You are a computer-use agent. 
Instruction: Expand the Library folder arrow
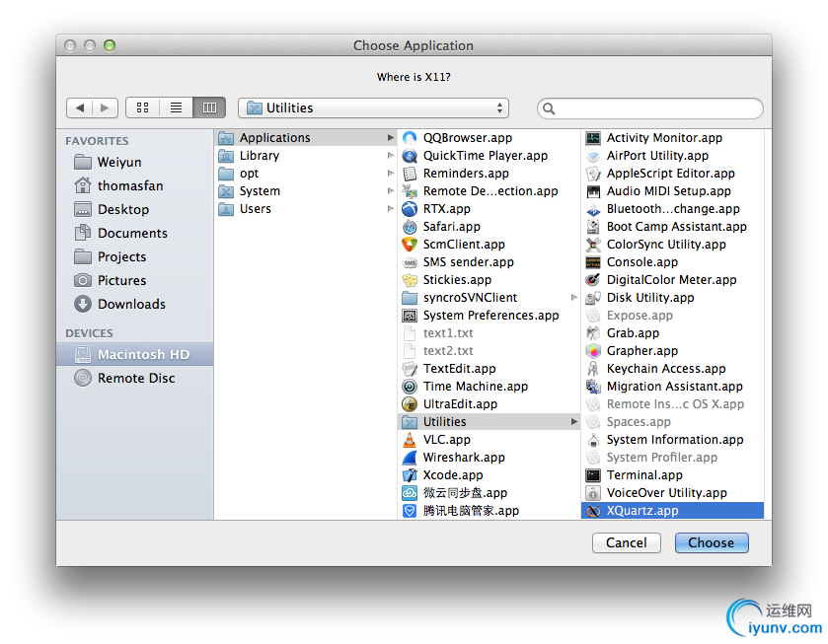coord(390,156)
